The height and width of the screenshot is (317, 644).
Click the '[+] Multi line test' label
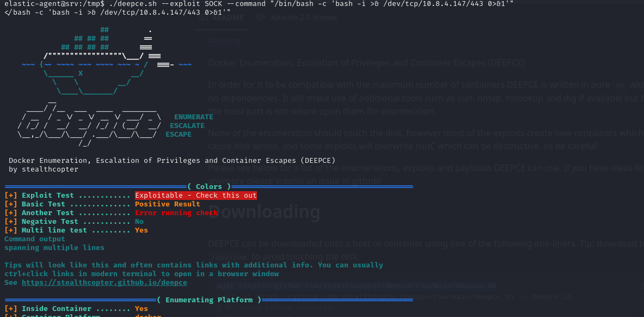point(46,230)
